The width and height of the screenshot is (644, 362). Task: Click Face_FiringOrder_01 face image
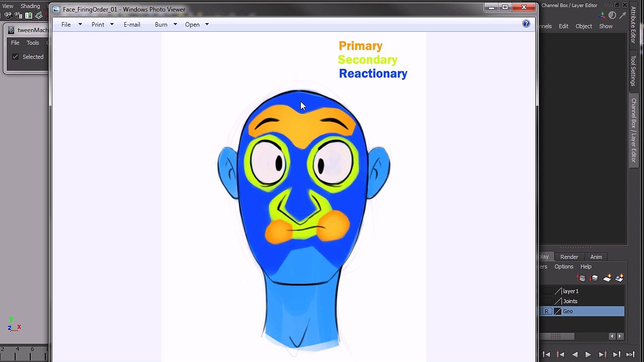(x=294, y=197)
